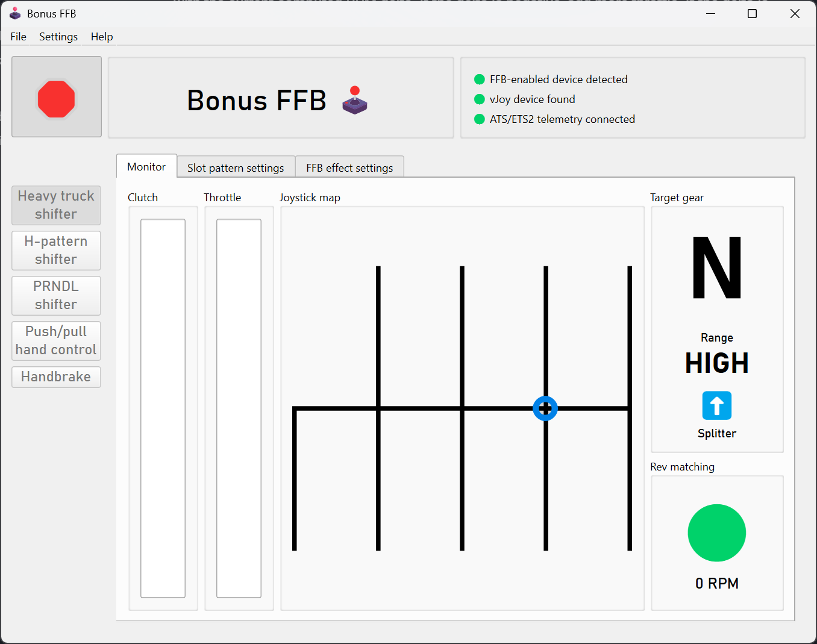Select the Handbrake mode button
Viewport: 817px width, 644px height.
click(56, 377)
